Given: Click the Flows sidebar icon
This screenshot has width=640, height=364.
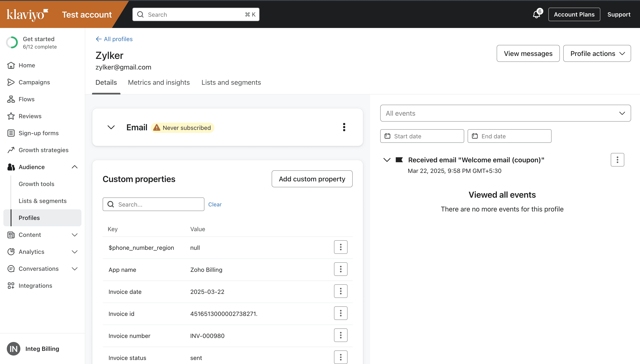Looking at the screenshot, I should 11,99.
